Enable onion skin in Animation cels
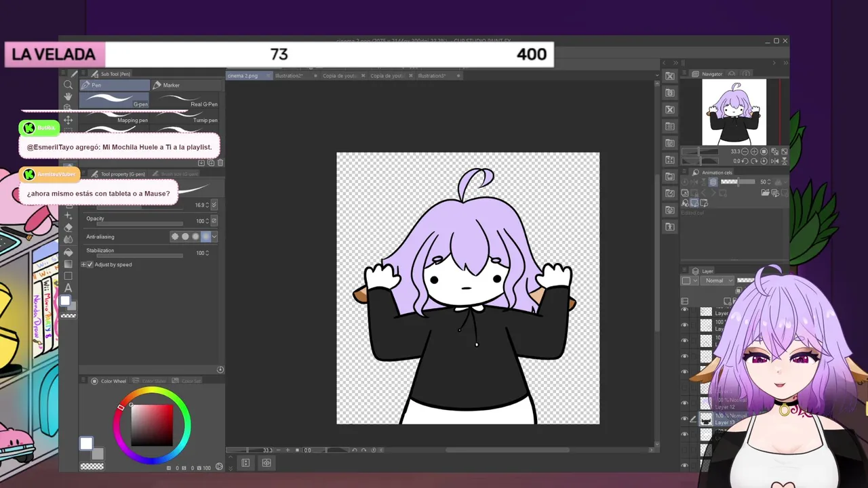 tap(713, 182)
